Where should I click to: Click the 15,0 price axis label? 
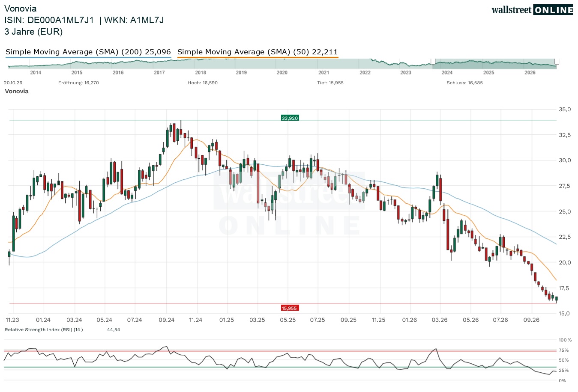[565, 314]
